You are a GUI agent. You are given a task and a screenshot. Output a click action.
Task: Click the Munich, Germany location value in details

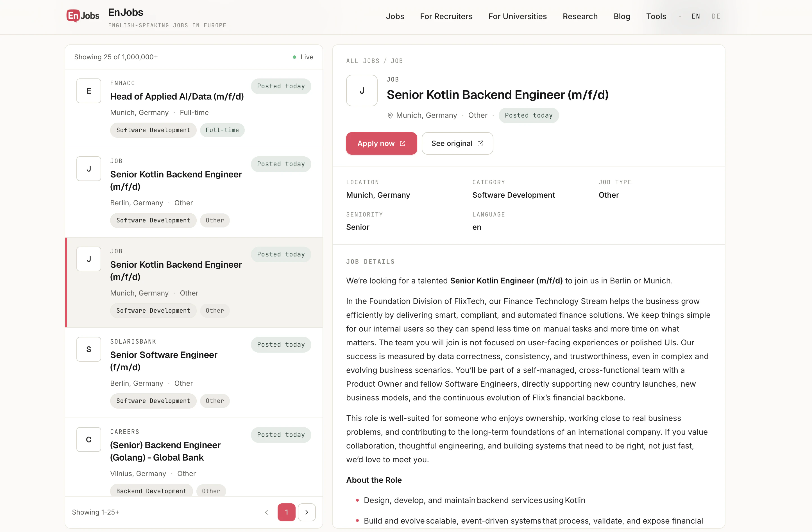point(378,195)
